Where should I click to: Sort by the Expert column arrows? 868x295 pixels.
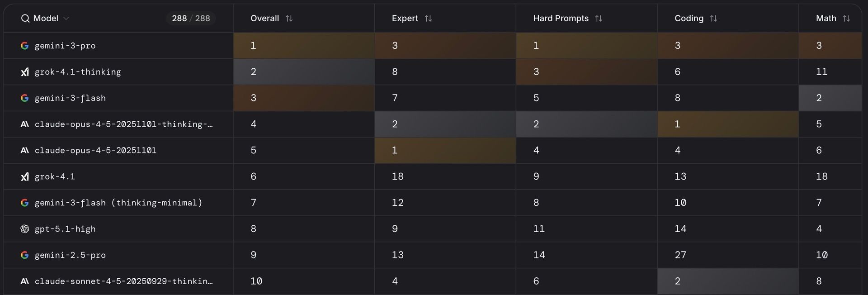coord(428,19)
